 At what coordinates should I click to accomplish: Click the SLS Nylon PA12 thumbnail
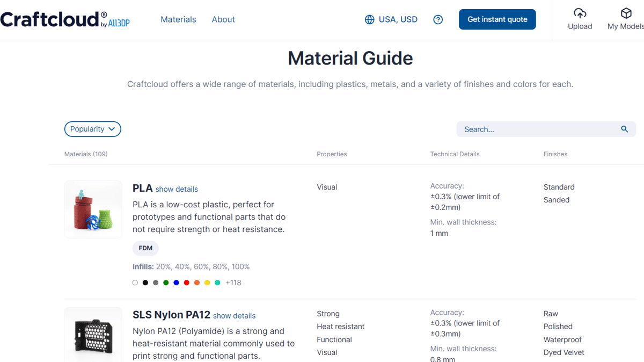click(93, 335)
